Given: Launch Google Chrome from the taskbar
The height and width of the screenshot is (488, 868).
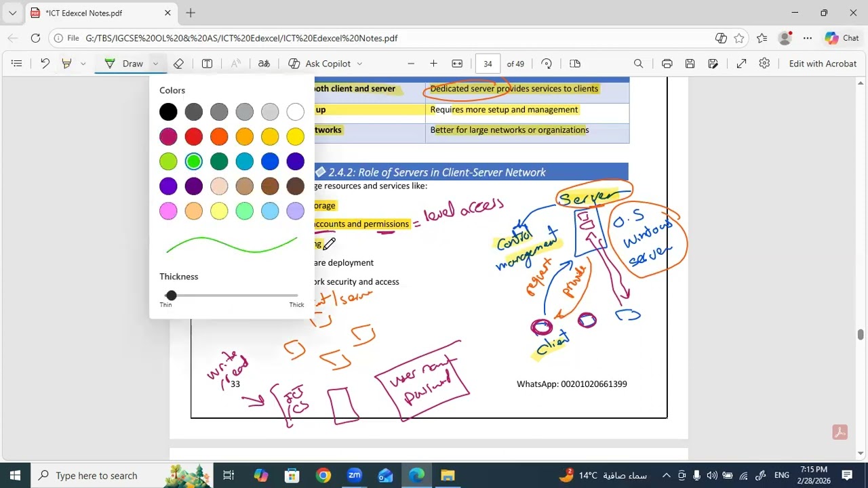Looking at the screenshot, I should click(x=323, y=475).
